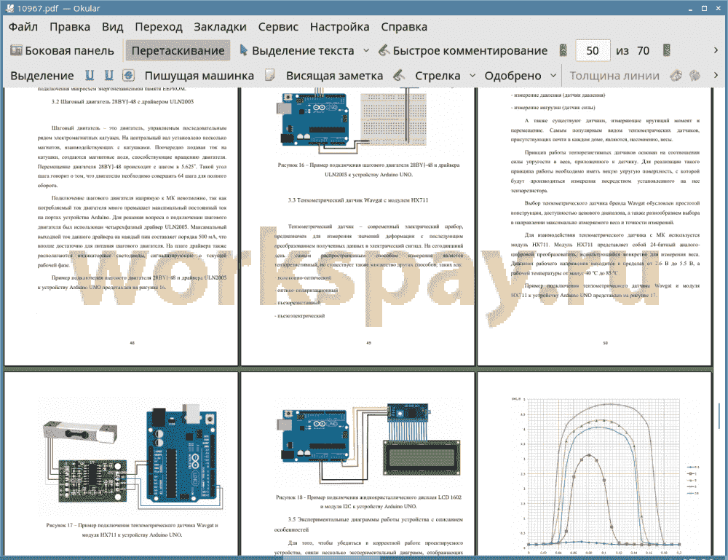Go to previous page icon

click(x=563, y=51)
